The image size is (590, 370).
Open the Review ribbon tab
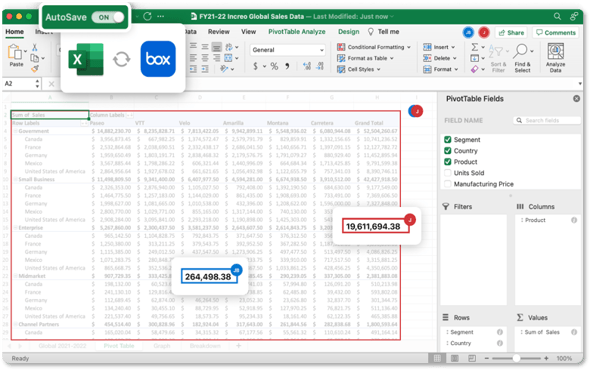[x=219, y=32]
